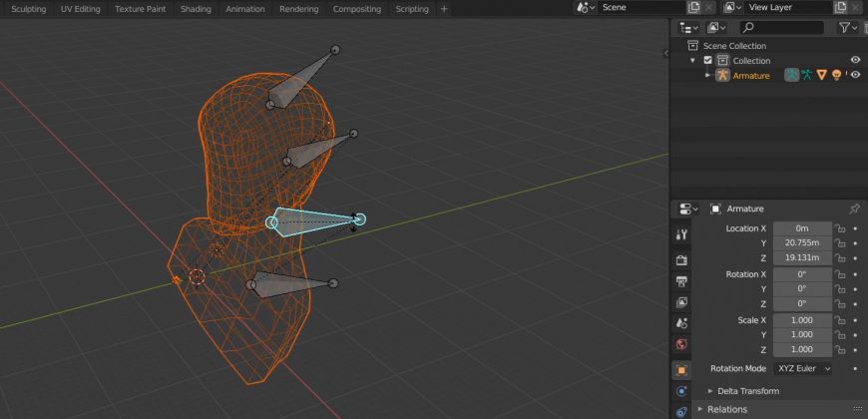This screenshot has width=868, height=419.
Task: Switch to the Rendering workspace tab
Action: tap(299, 9)
